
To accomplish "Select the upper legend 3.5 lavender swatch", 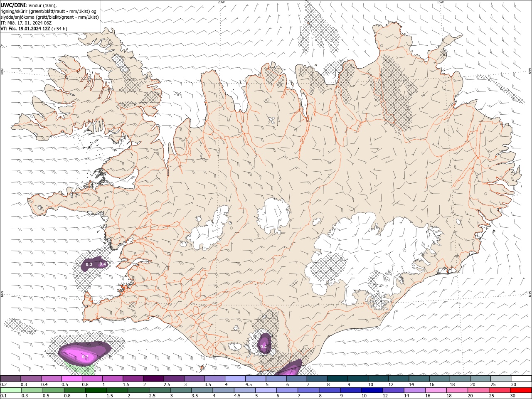I will (214, 378).
